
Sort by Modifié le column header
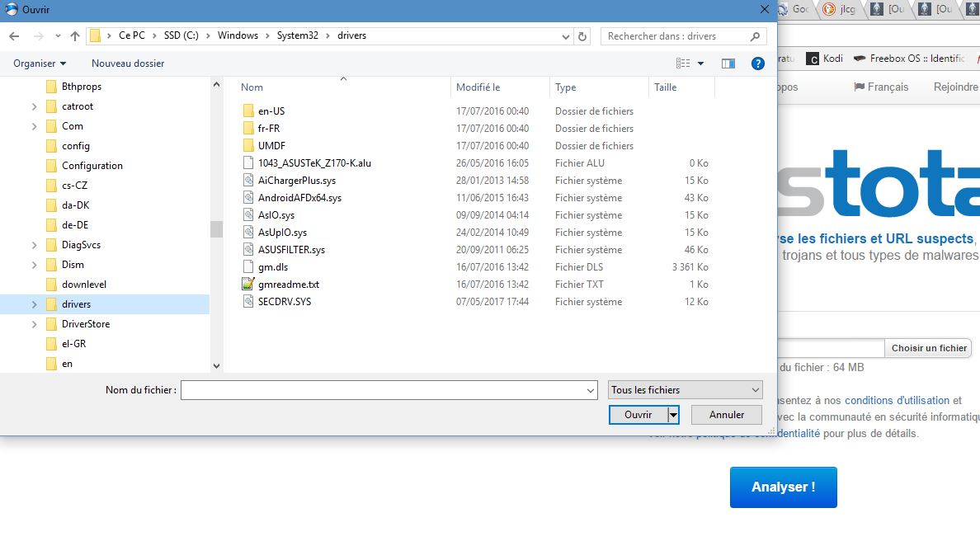[478, 87]
